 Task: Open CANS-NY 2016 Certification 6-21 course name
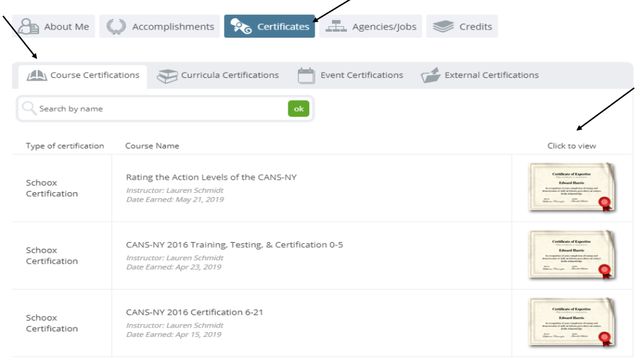click(x=193, y=313)
